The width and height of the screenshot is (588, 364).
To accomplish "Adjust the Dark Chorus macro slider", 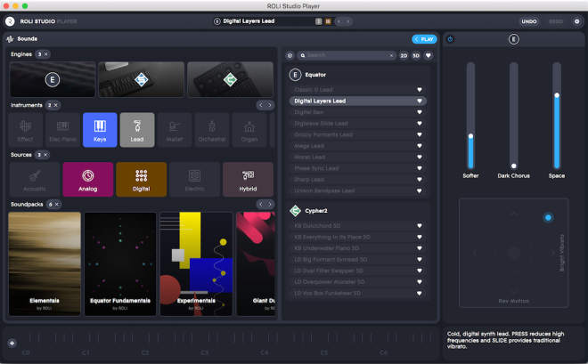I will coord(514,116).
